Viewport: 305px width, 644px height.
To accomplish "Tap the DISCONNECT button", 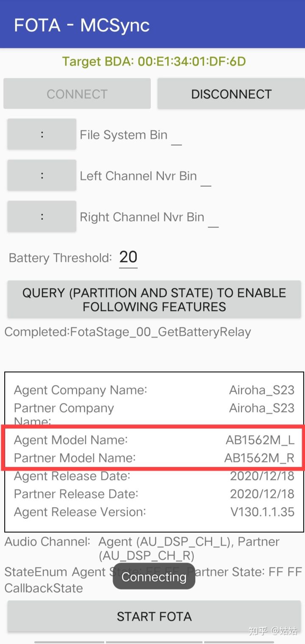I will [231, 94].
